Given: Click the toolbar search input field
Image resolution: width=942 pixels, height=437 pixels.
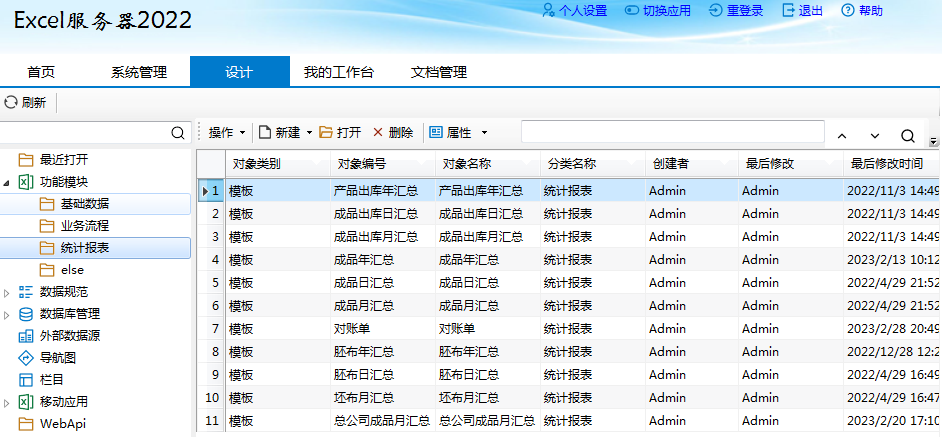Looking at the screenshot, I should 672,133.
